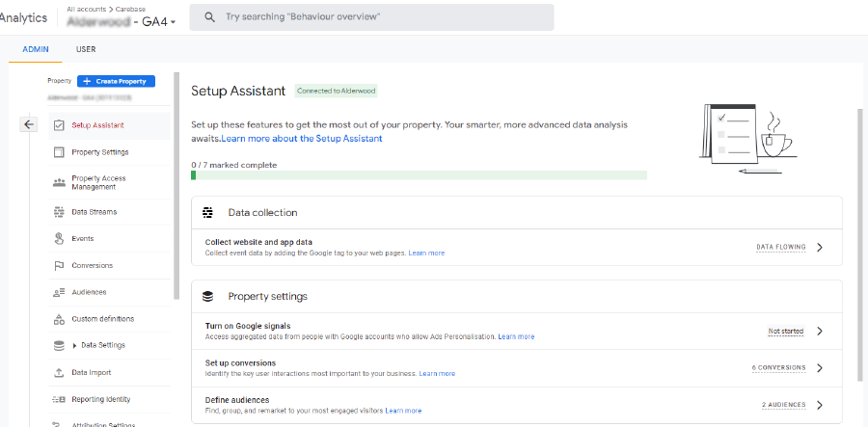Click Learn more under Google signals
This screenshot has width=868, height=427.
[516, 336]
